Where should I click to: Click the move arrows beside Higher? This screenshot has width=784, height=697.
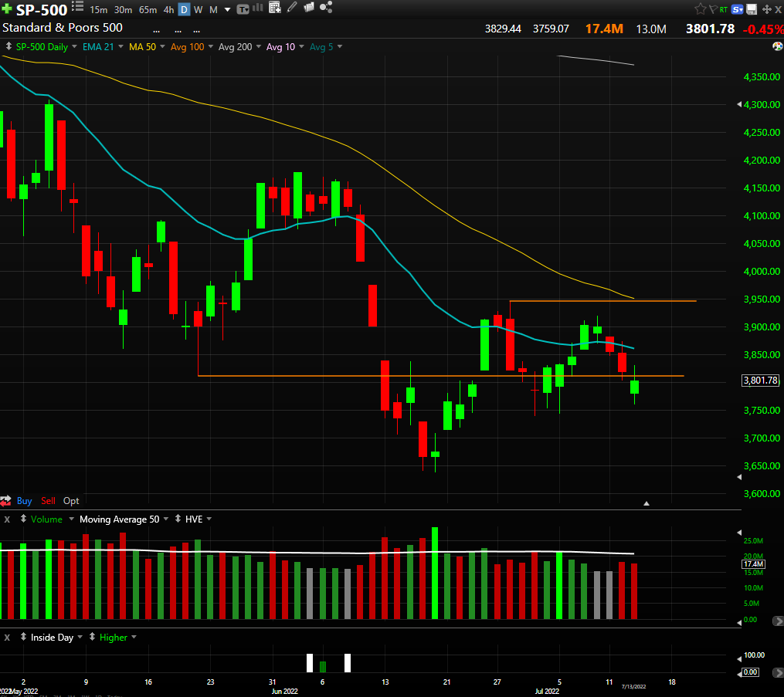click(x=92, y=637)
